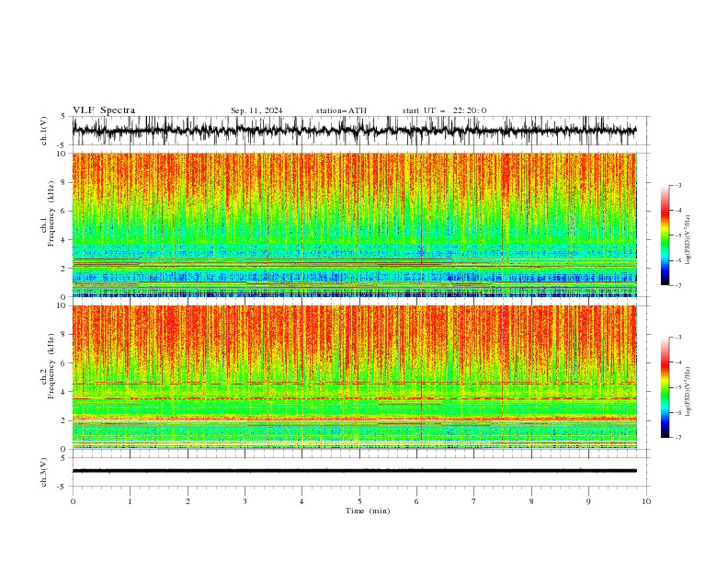Click the ch.1(V) axis label

pyautogui.click(x=44, y=131)
